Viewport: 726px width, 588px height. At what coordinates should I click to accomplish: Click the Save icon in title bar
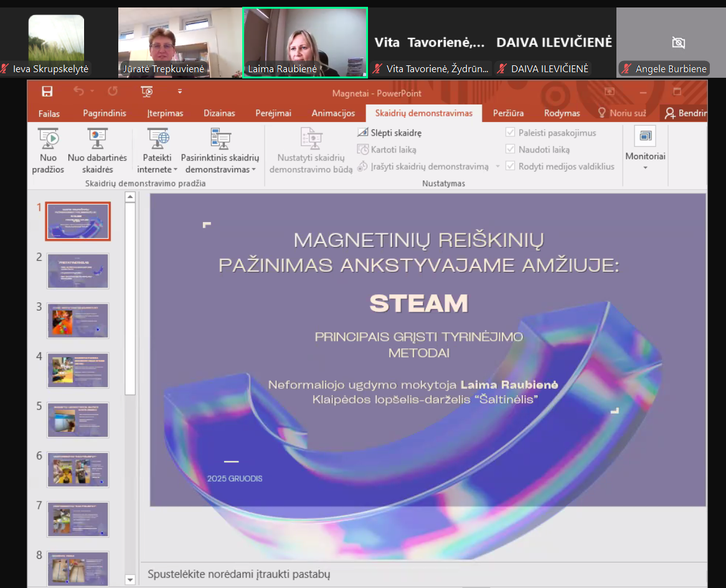pos(47,92)
